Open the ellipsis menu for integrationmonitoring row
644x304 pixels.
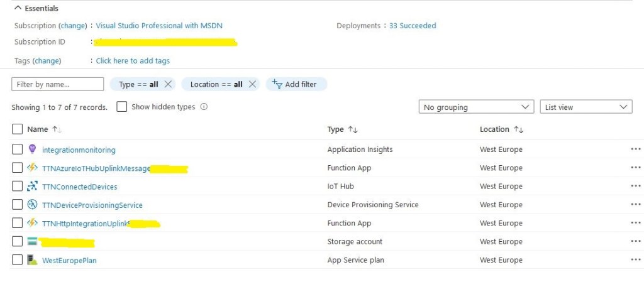coord(635,149)
